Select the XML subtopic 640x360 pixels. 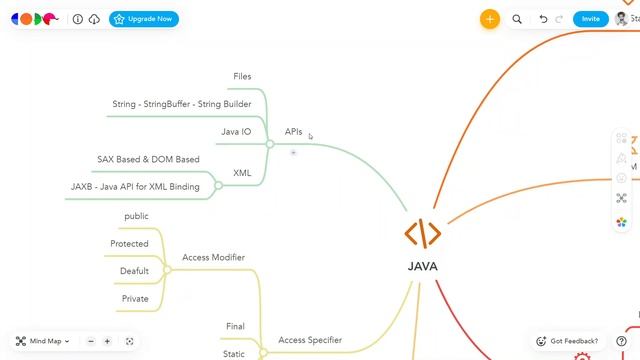pyautogui.click(x=242, y=173)
